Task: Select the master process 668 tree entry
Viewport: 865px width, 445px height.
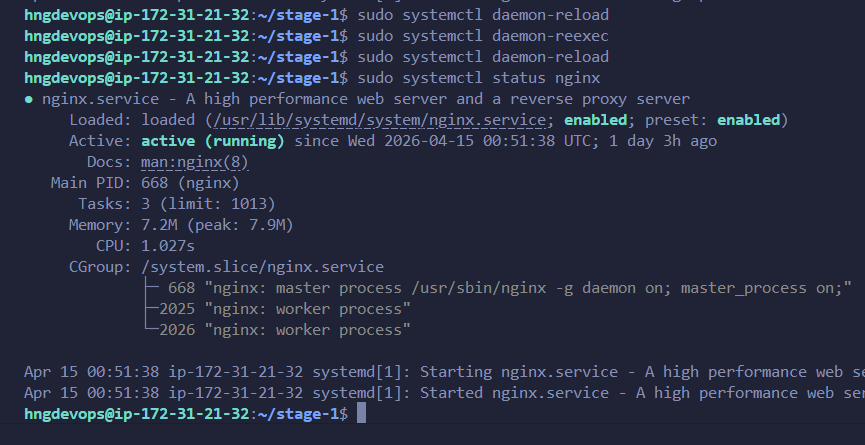Action: point(510,288)
